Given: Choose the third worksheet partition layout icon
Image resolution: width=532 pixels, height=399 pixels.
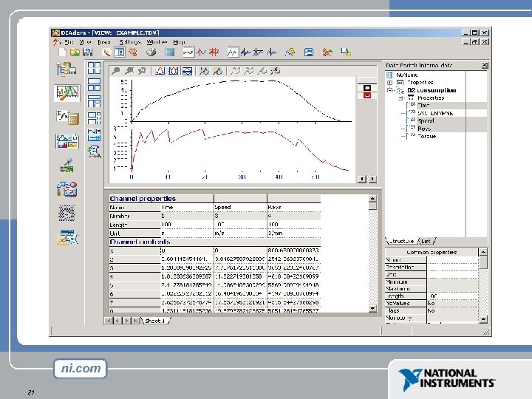Looking at the screenshot, I should tap(94, 101).
